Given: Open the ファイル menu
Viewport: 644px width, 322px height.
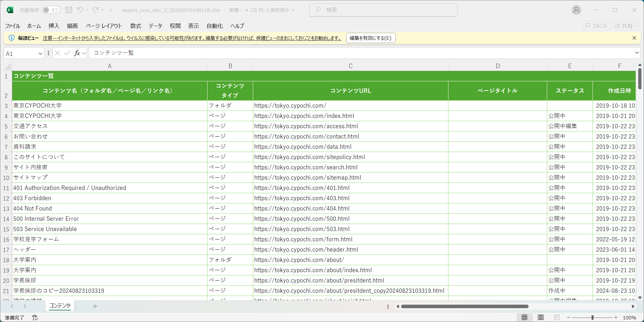Looking at the screenshot, I should (x=13, y=26).
